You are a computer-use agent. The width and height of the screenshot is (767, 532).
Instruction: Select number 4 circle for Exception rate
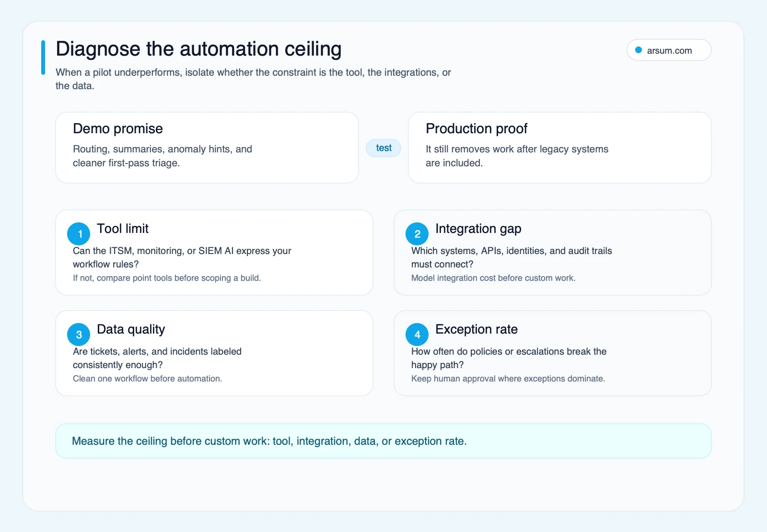pyautogui.click(x=417, y=335)
